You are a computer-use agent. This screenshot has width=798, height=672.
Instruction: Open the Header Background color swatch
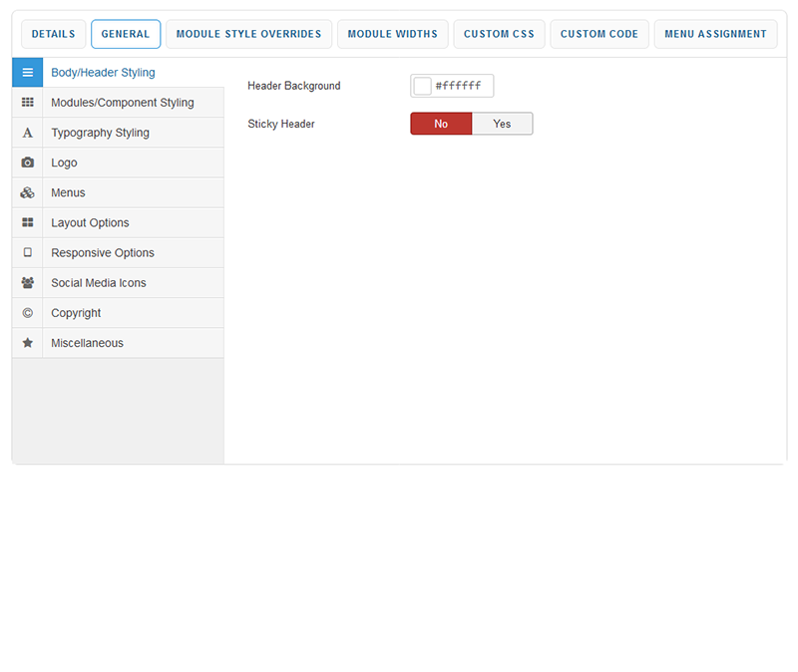pos(422,86)
